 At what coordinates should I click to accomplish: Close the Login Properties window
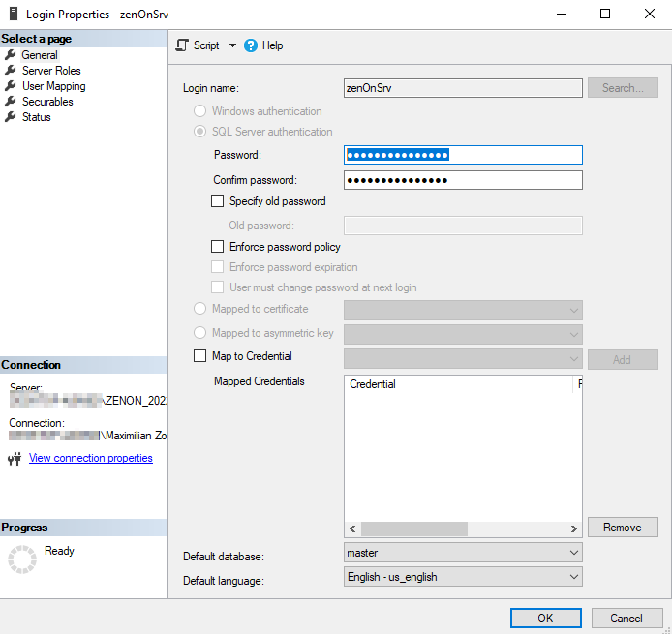pyautogui.click(x=650, y=14)
